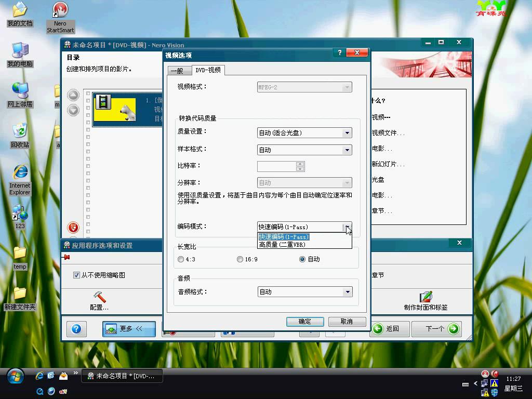This screenshot has width=532, height=399.
Task: Choose 高质量 (二重VBR) from the list
Action: pos(304,245)
